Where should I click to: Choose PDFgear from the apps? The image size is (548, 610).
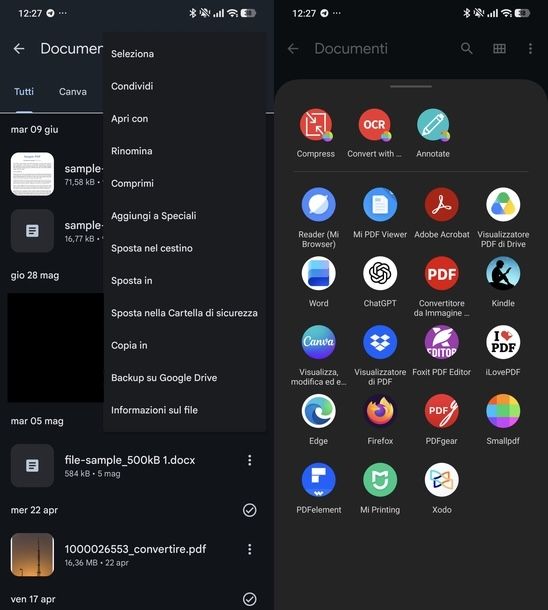pos(441,411)
